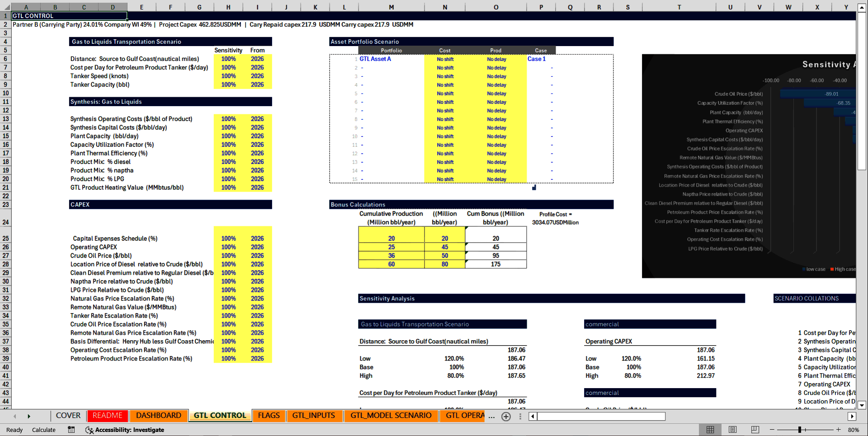Follow the GTL Asset A hyperlink
Screen dimensions: 868x436
click(x=375, y=59)
